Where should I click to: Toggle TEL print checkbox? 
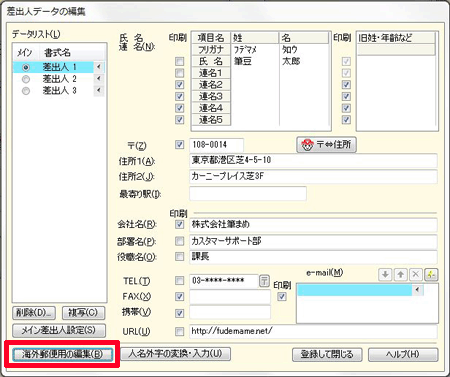coord(180,281)
